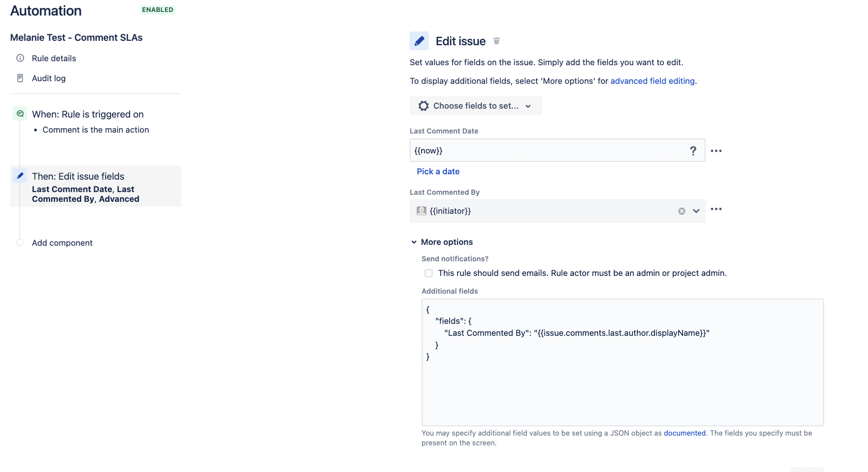Click the gear icon on Choose fields button
The width and height of the screenshot is (868, 472).
pyautogui.click(x=424, y=106)
